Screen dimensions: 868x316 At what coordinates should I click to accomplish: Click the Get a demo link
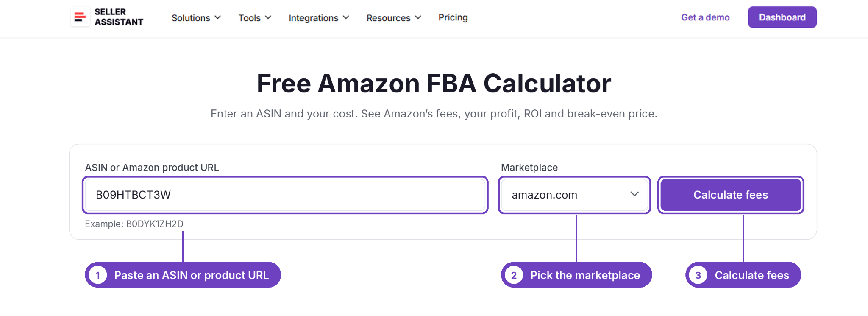click(x=705, y=17)
